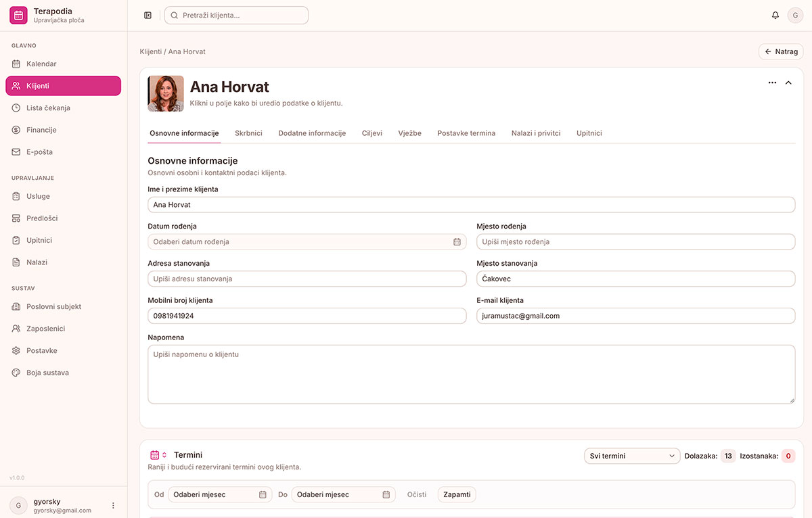Switch to Ciljevi tab
The height and width of the screenshot is (518, 812).
point(372,133)
